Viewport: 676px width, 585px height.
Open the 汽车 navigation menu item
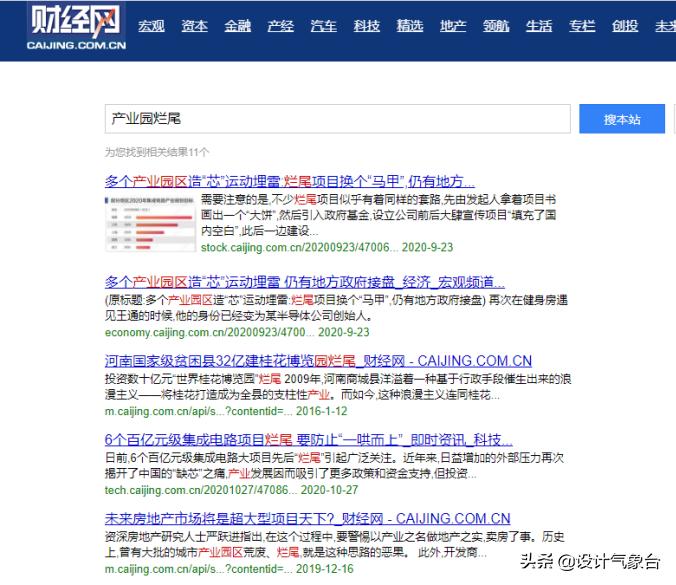(x=324, y=26)
